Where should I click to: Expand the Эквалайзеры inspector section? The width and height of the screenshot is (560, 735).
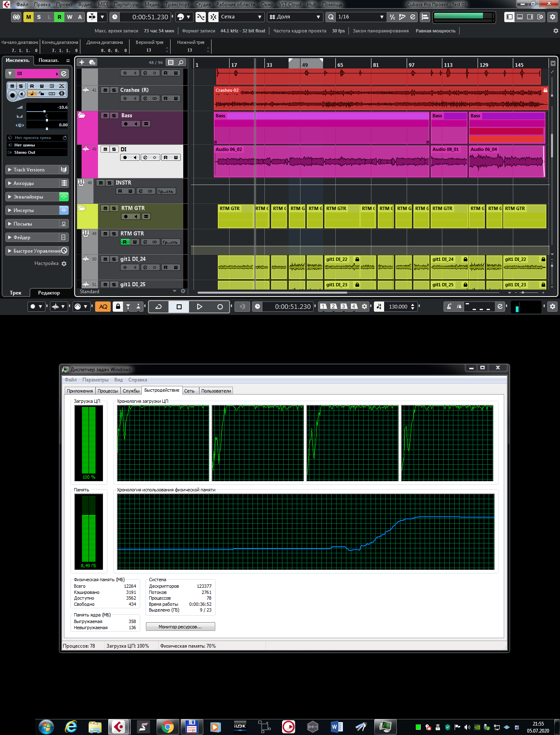click(x=32, y=197)
